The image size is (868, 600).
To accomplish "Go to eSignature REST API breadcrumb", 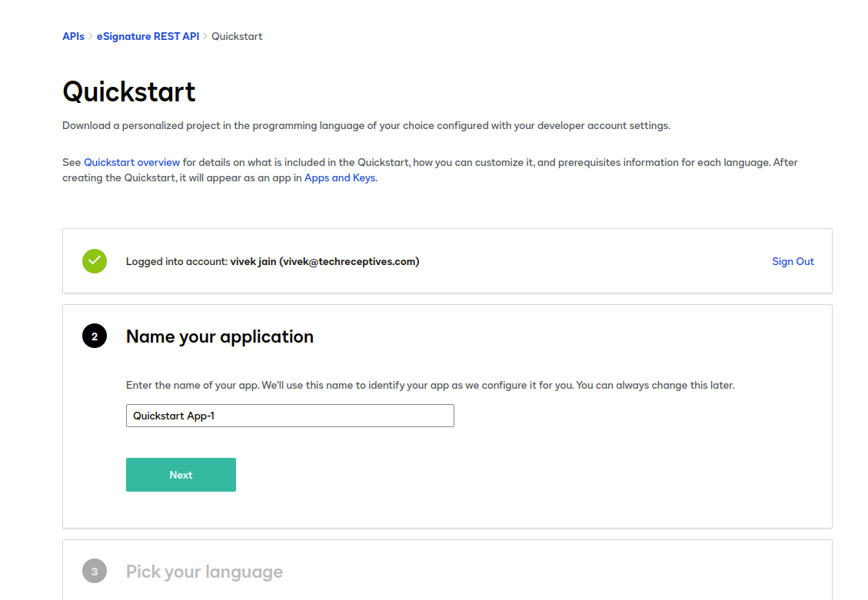I will coord(148,37).
